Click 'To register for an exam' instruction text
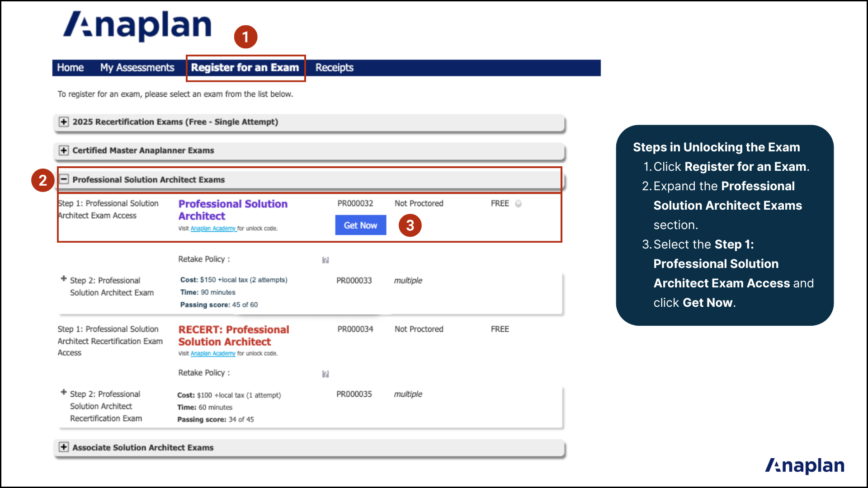The height and width of the screenshot is (488, 868). coord(175,94)
